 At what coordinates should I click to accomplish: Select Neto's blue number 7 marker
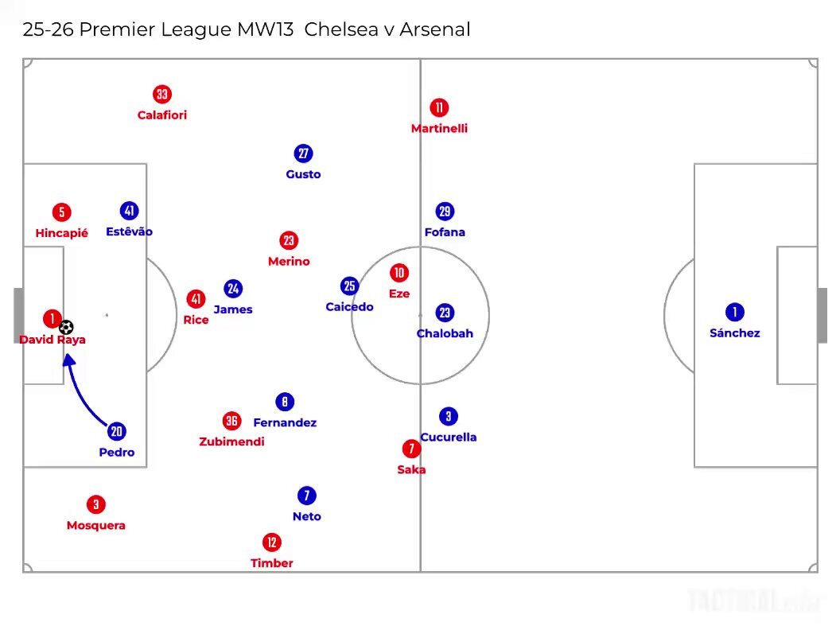pyautogui.click(x=307, y=496)
